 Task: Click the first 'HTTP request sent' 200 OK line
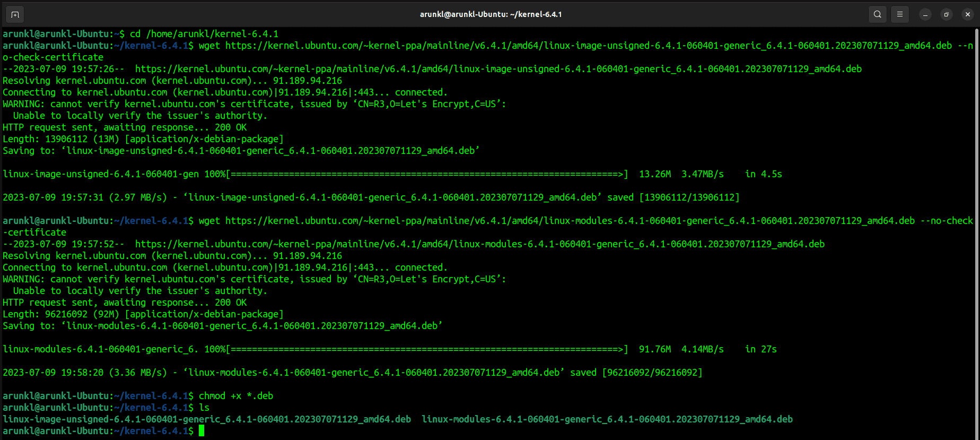click(x=125, y=127)
